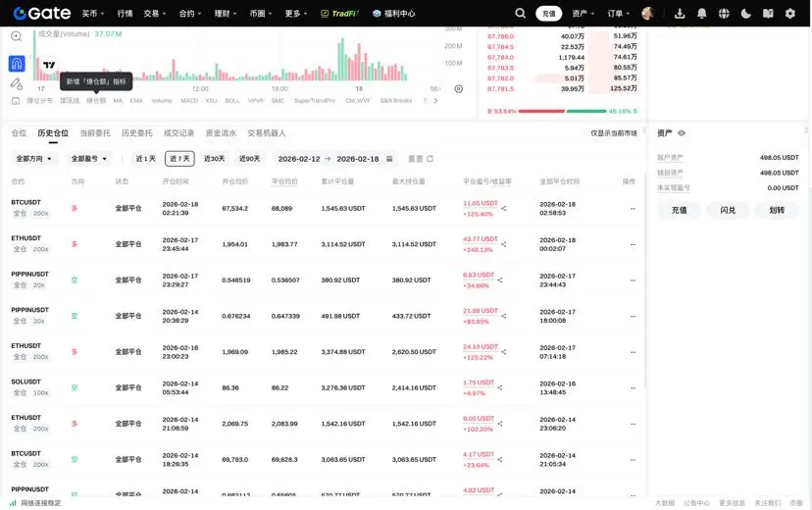The width and height of the screenshot is (812, 510).
Task: Add the MACD indicator
Action: (x=189, y=100)
